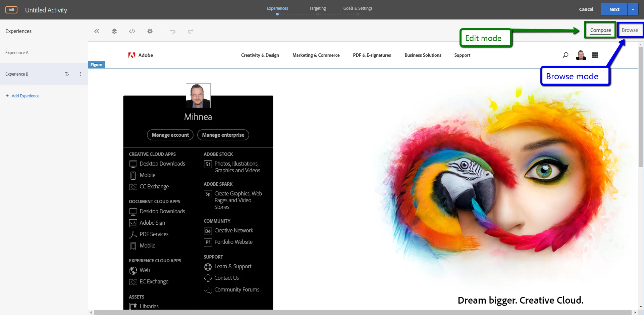Click the horizontal scrollbar
The width and height of the screenshot is (644, 315).
pos(363,312)
